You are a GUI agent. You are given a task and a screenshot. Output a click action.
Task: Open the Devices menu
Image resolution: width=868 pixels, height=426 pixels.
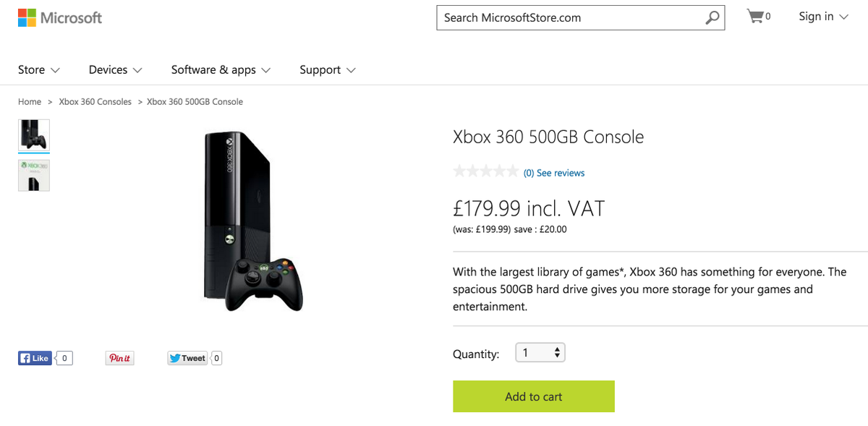click(x=116, y=69)
